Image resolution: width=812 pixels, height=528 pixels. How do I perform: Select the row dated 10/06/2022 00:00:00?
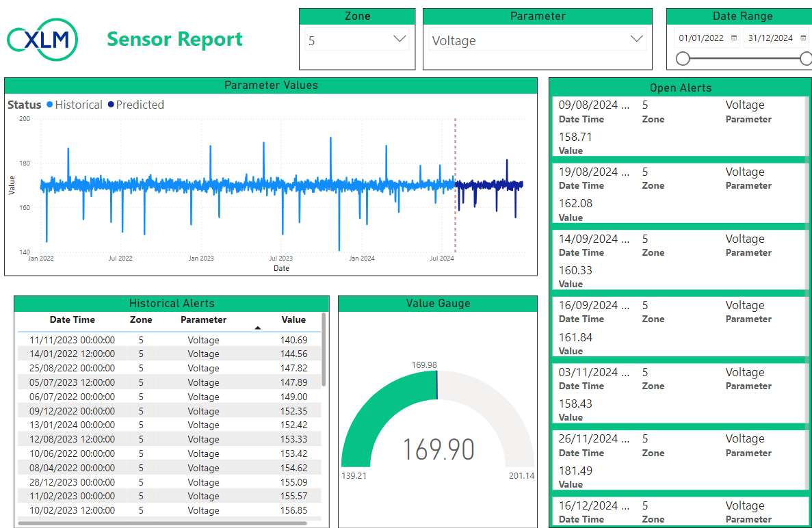170,453
